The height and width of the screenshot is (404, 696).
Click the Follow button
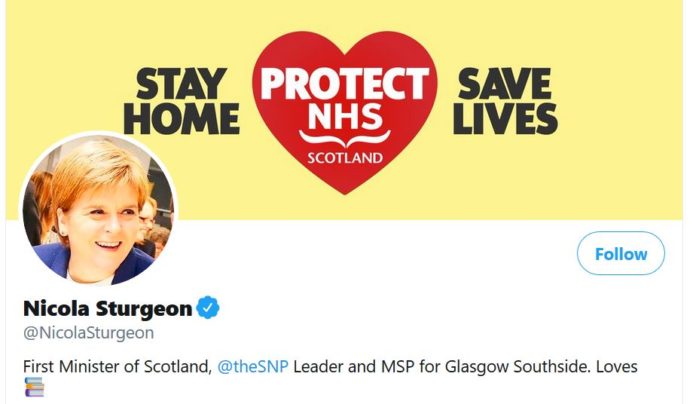[621, 253]
